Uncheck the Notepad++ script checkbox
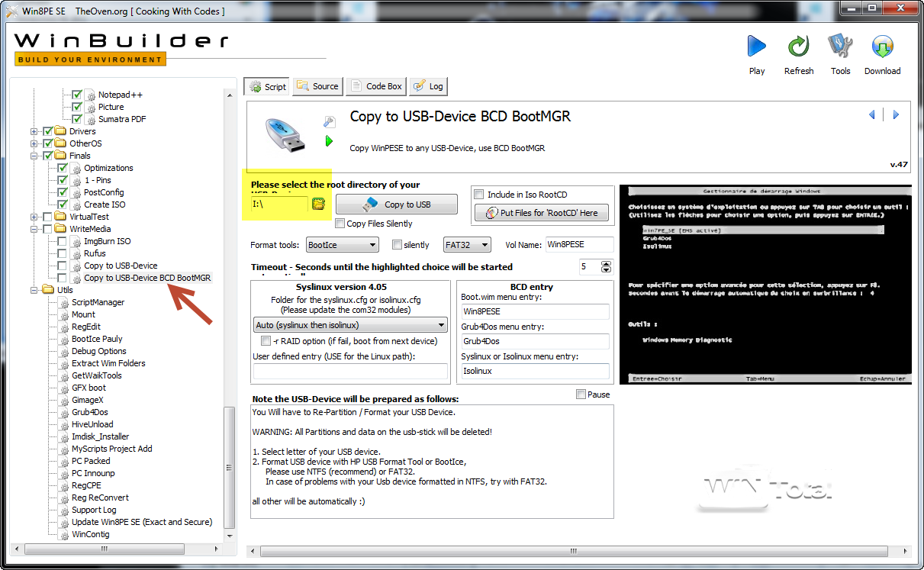This screenshot has height=570, width=924. click(x=77, y=95)
